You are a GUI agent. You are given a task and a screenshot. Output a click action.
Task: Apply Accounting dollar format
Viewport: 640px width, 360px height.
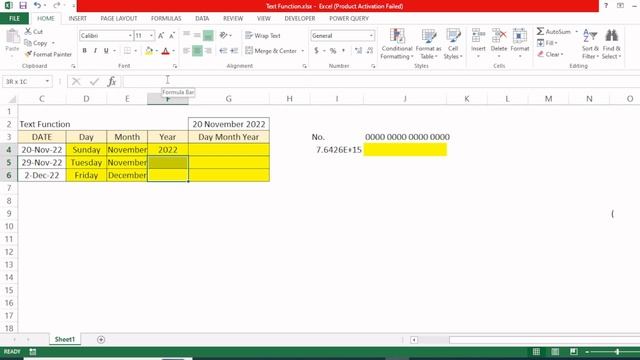point(316,51)
